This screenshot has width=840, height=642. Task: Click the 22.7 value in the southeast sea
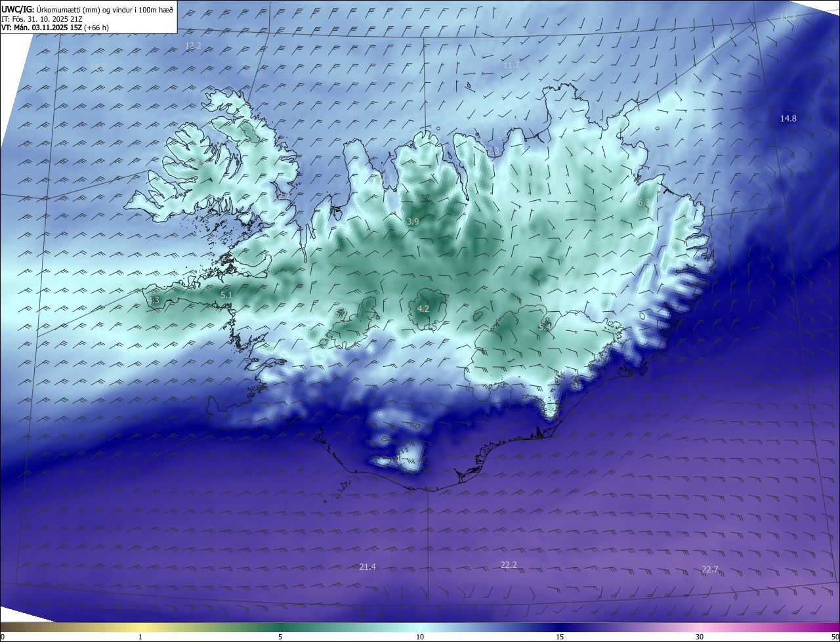pyautogui.click(x=710, y=569)
